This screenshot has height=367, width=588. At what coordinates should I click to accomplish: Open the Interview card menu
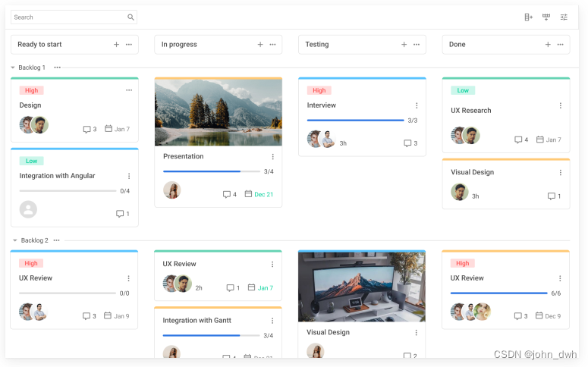click(417, 105)
